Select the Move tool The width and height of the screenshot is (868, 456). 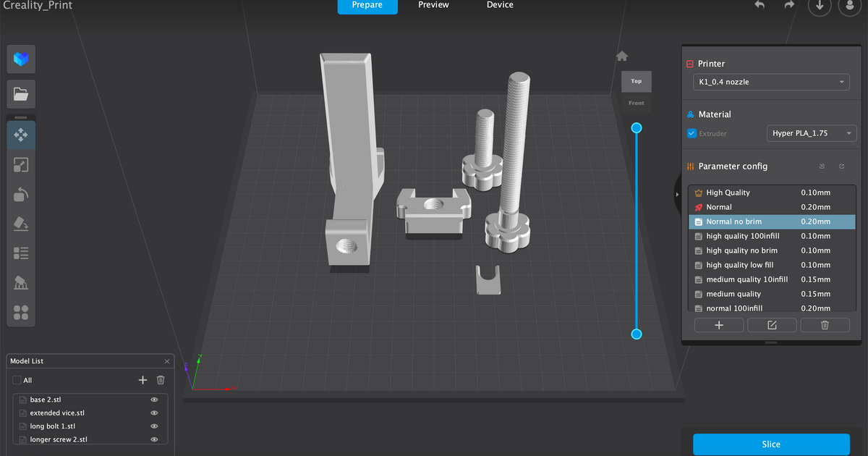[21, 135]
